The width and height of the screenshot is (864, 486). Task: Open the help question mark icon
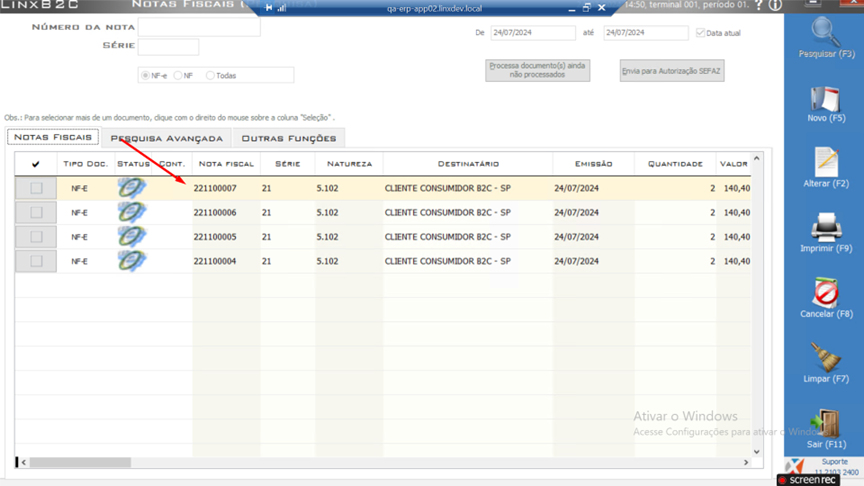click(x=759, y=6)
